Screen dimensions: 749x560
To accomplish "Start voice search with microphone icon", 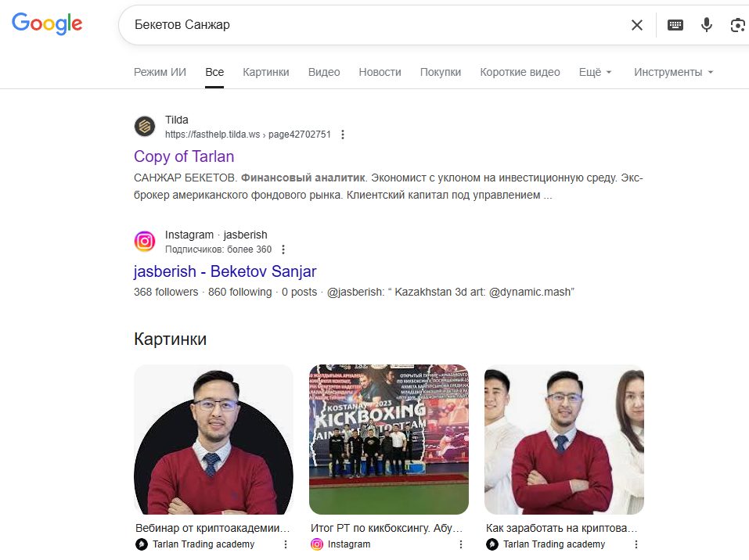I will tap(707, 25).
